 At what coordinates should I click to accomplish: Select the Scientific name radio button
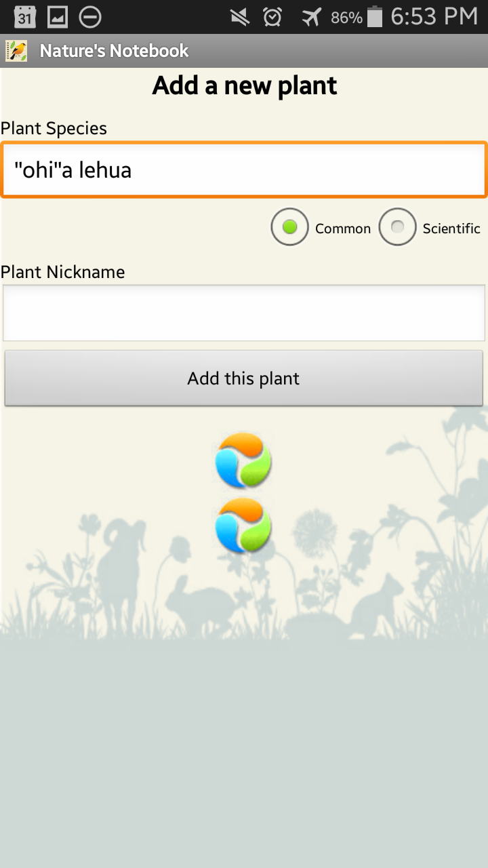point(397,227)
